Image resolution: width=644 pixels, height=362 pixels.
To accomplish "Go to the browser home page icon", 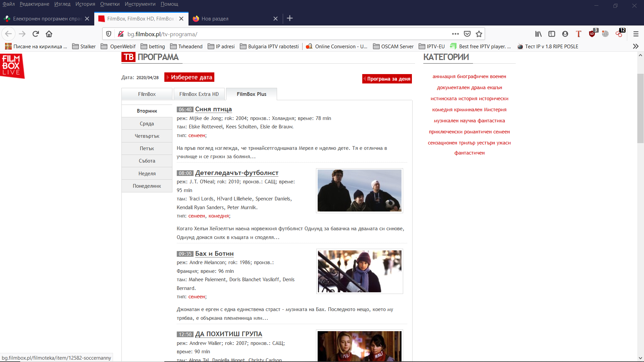I will click(49, 34).
